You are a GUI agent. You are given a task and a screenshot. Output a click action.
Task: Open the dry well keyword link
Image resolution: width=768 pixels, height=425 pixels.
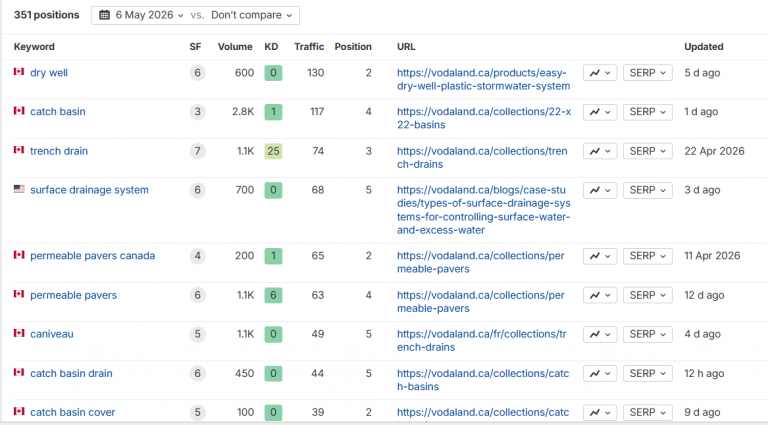[49, 73]
